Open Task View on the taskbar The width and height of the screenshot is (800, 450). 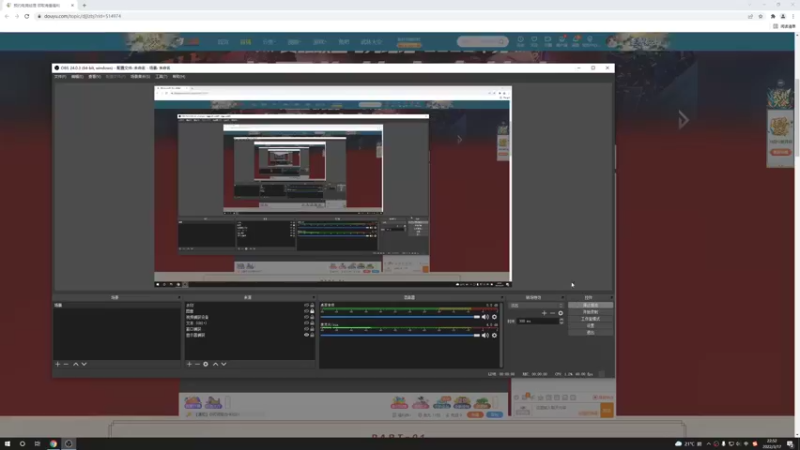coord(37,444)
